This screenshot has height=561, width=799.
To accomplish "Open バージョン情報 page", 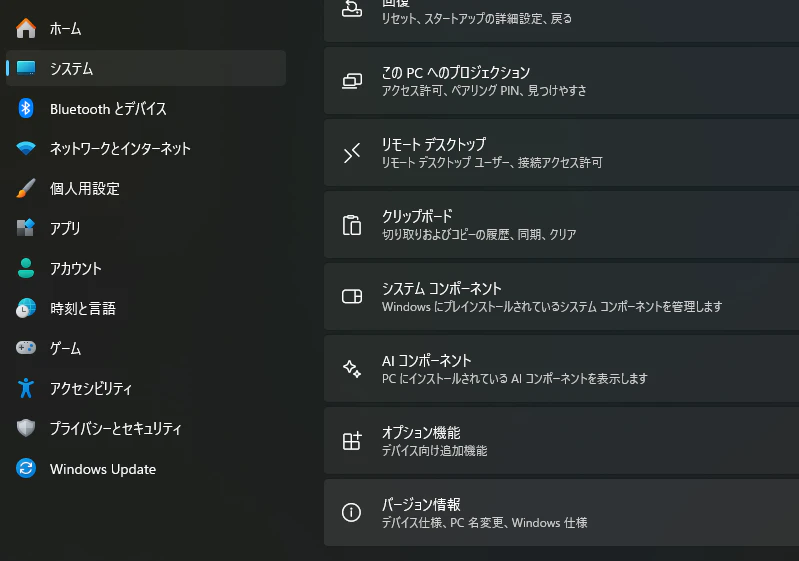I will click(x=562, y=513).
